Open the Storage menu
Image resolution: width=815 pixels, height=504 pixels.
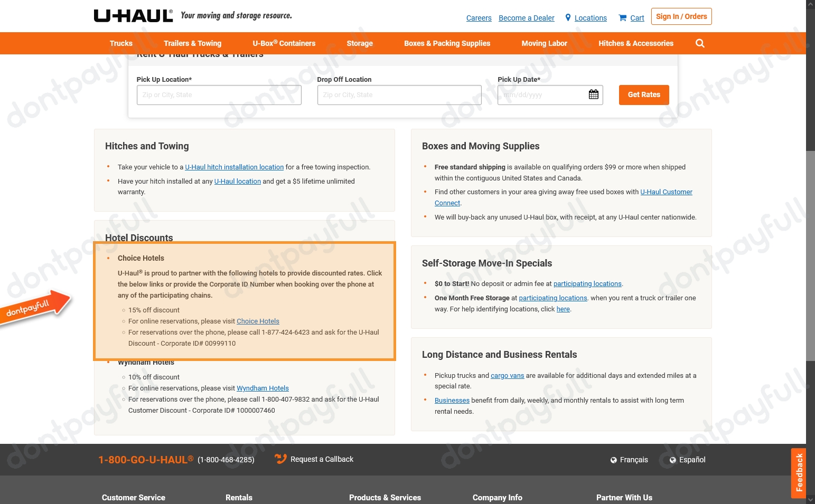360,43
